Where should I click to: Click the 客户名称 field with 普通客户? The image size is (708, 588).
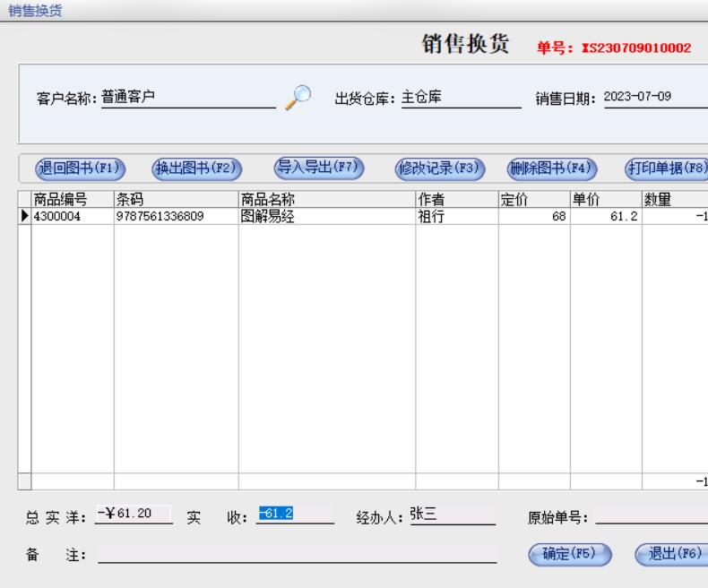[x=188, y=98]
